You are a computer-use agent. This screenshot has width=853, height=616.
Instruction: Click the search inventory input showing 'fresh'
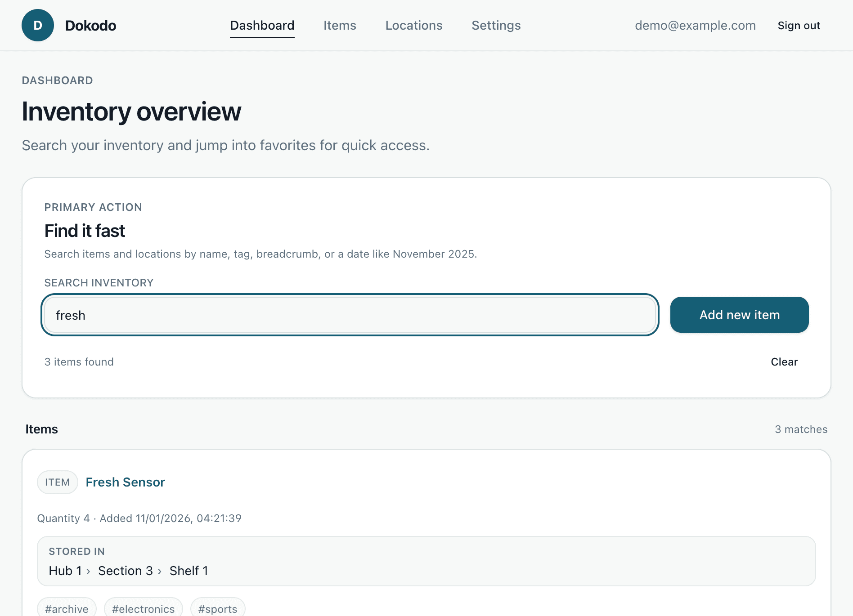click(x=350, y=315)
